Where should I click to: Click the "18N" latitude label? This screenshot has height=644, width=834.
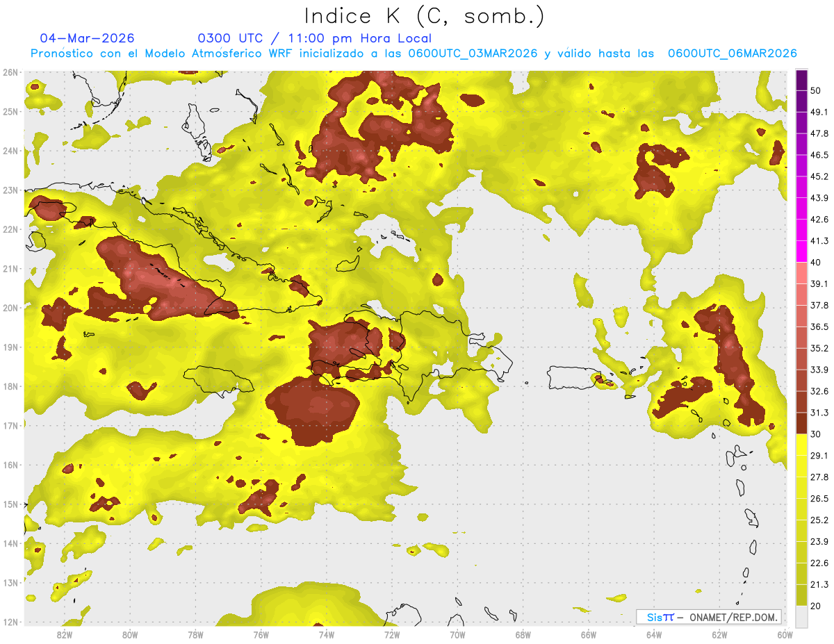pyautogui.click(x=10, y=386)
